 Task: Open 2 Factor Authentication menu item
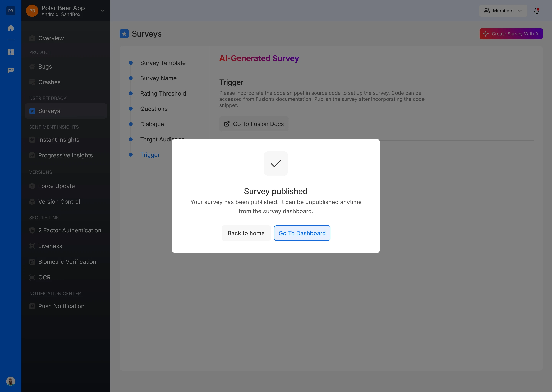(x=70, y=230)
